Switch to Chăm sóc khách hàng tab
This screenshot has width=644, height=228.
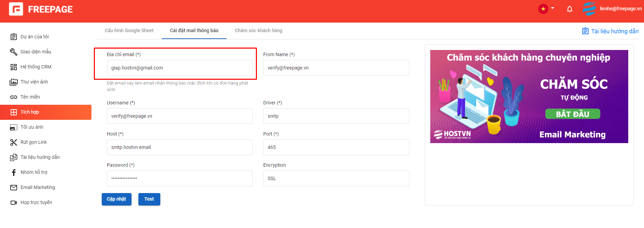(259, 30)
